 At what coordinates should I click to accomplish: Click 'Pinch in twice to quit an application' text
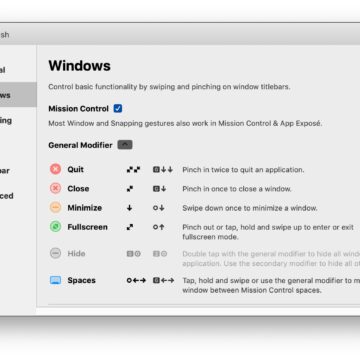click(243, 170)
